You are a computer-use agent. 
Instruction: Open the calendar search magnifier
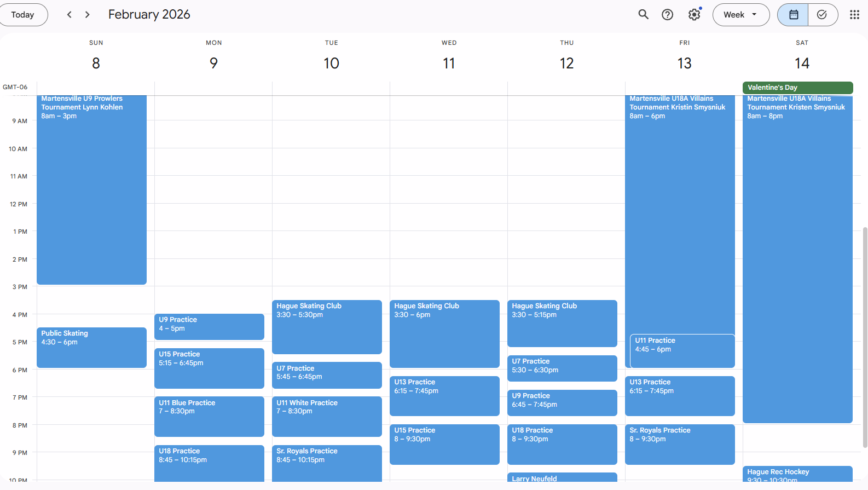(643, 15)
